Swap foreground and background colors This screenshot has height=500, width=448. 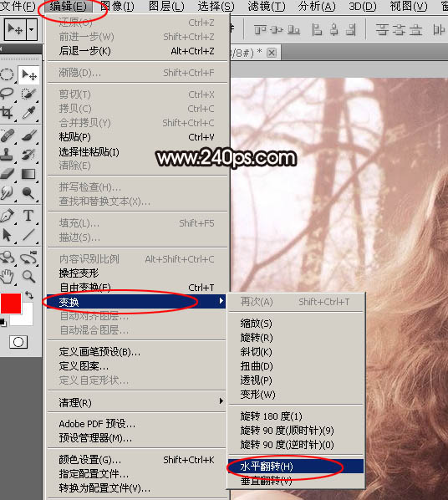pyautogui.click(x=29, y=295)
